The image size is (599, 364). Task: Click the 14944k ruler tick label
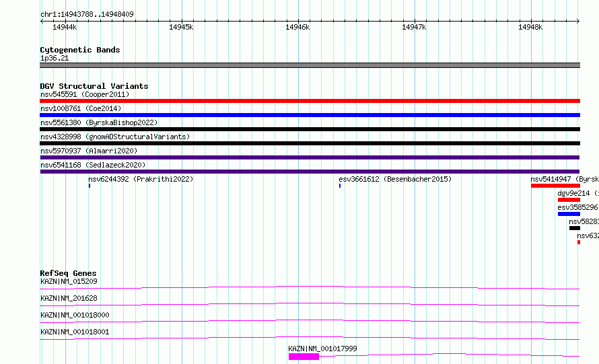click(x=65, y=27)
